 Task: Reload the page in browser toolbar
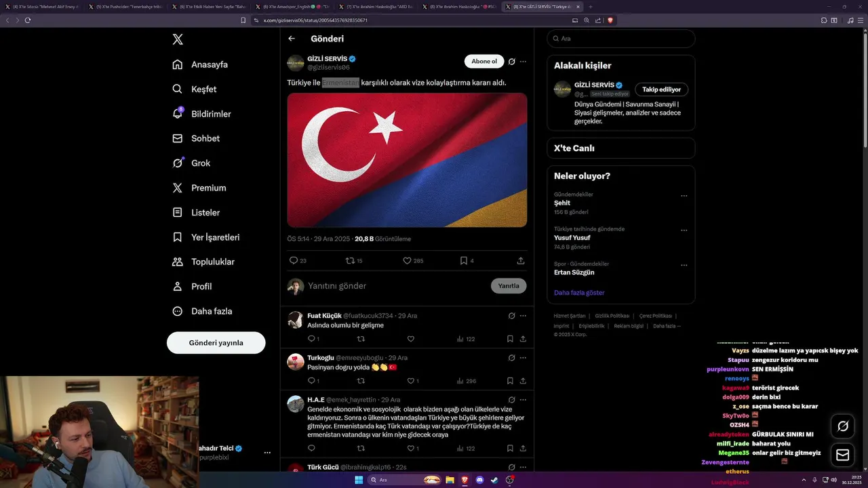28,20
